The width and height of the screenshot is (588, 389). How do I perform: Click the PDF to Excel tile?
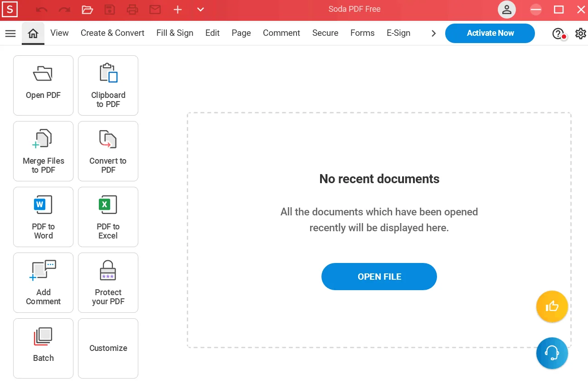108,217
